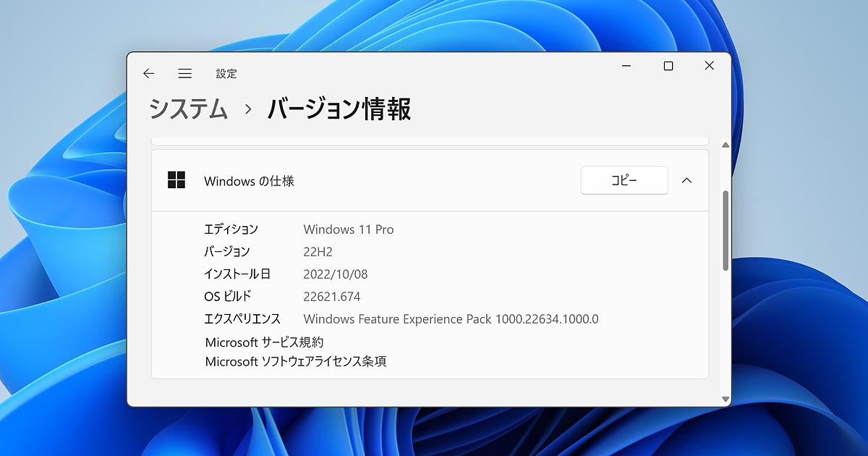
Task: Click the scrollbar up arrow
Action: (726, 145)
